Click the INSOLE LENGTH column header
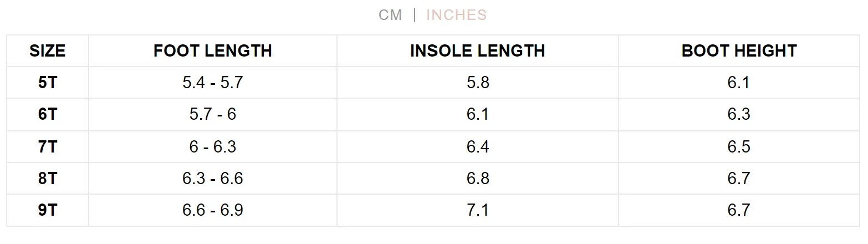 (x=478, y=51)
